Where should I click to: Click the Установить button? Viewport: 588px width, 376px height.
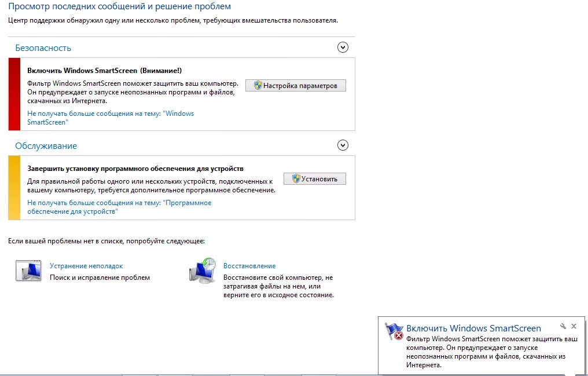pyautogui.click(x=315, y=178)
